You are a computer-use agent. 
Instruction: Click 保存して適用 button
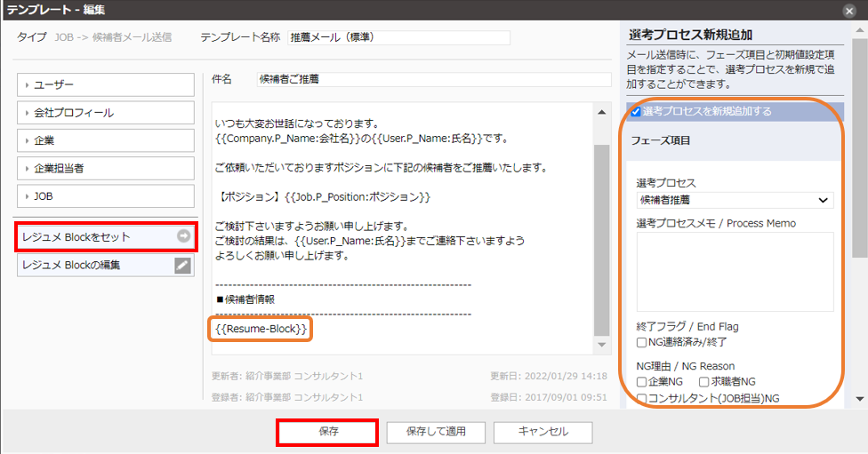pyautogui.click(x=437, y=432)
